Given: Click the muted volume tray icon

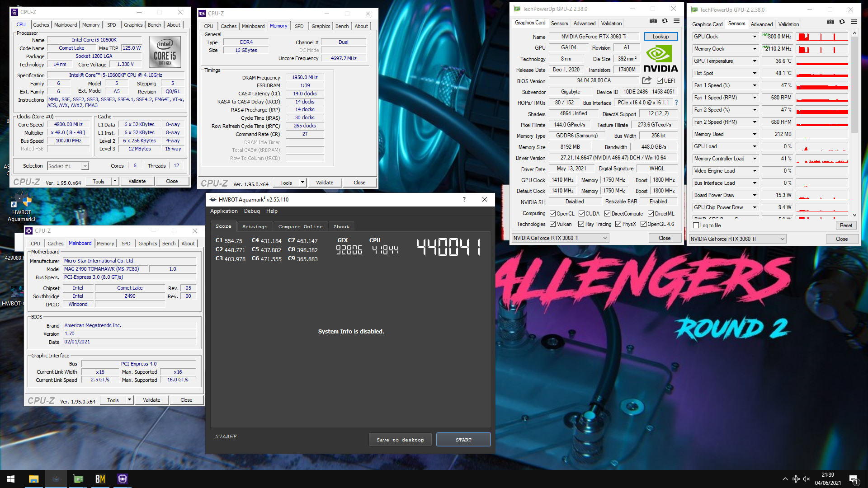Looking at the screenshot, I should pos(807,479).
